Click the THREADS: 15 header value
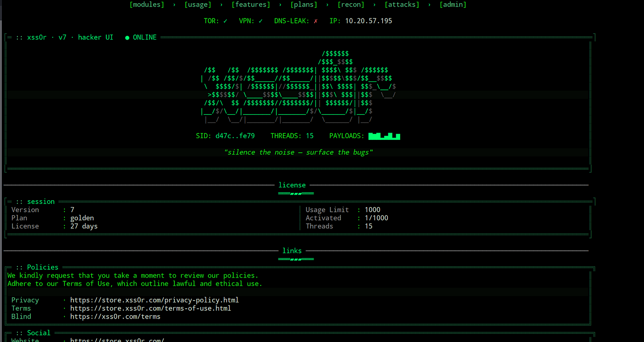The width and height of the screenshot is (644, 342). (x=292, y=136)
